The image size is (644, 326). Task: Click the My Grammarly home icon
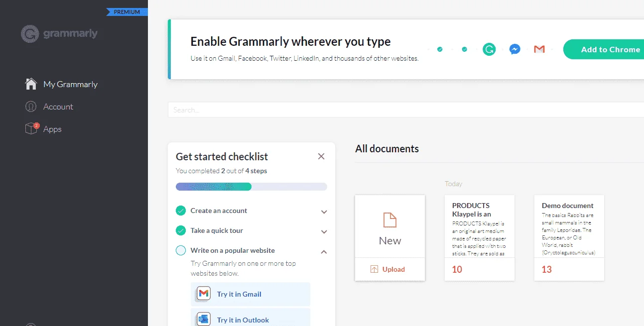(x=31, y=84)
